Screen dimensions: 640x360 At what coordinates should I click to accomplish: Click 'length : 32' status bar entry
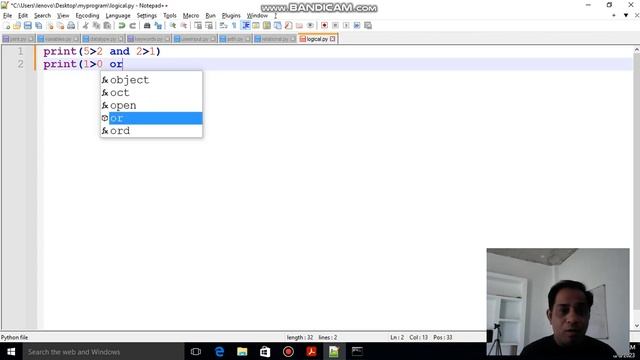point(300,338)
